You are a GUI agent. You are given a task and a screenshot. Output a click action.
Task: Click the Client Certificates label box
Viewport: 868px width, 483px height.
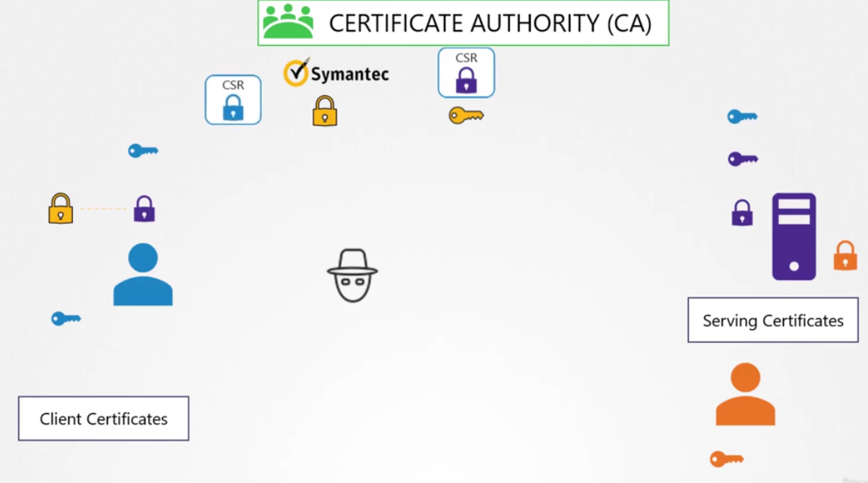click(104, 419)
